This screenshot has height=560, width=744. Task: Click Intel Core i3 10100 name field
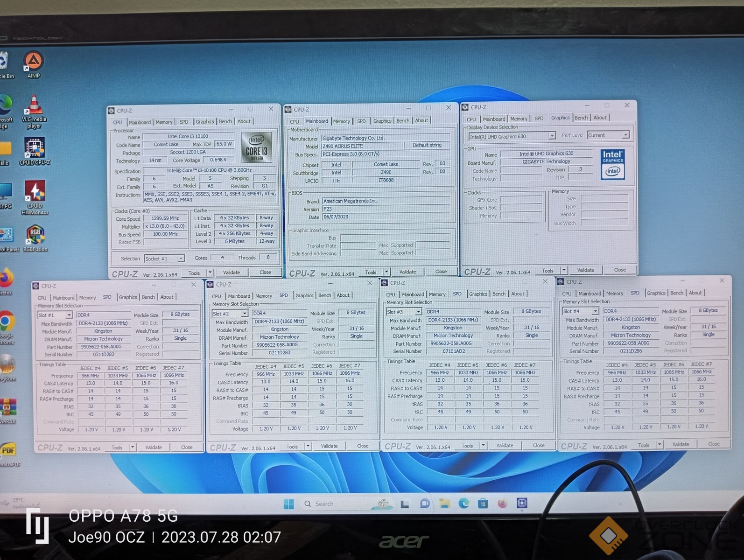[188, 136]
